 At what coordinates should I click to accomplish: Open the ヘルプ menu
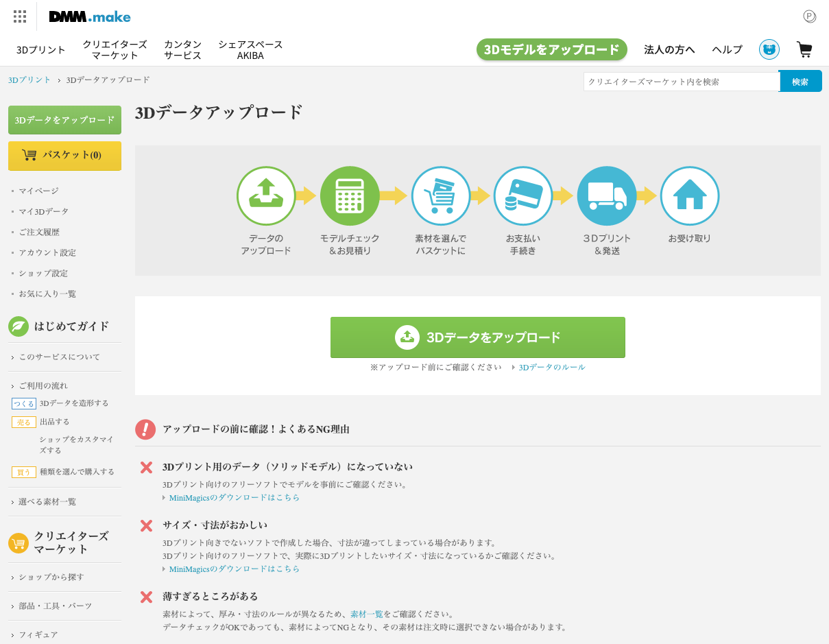[x=727, y=49]
